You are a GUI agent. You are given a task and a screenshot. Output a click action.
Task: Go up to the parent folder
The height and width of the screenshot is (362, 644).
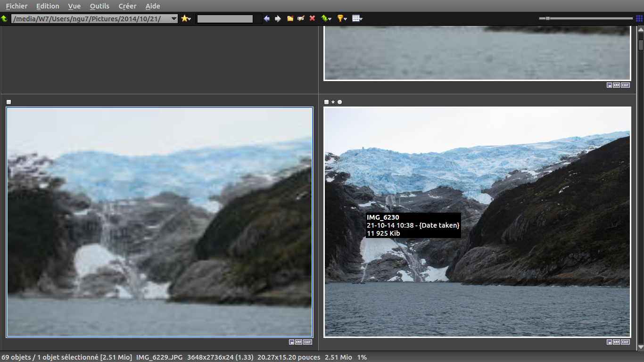coord(4,18)
